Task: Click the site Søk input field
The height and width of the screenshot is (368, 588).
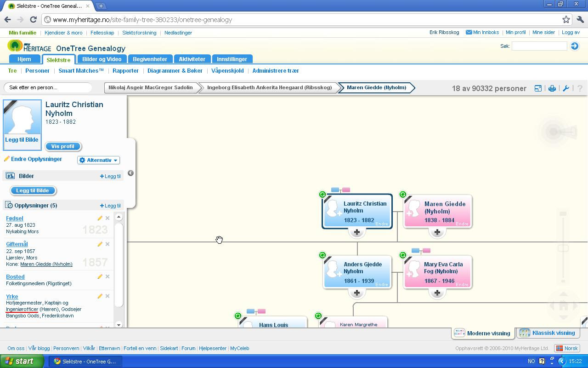Action: click(x=539, y=46)
